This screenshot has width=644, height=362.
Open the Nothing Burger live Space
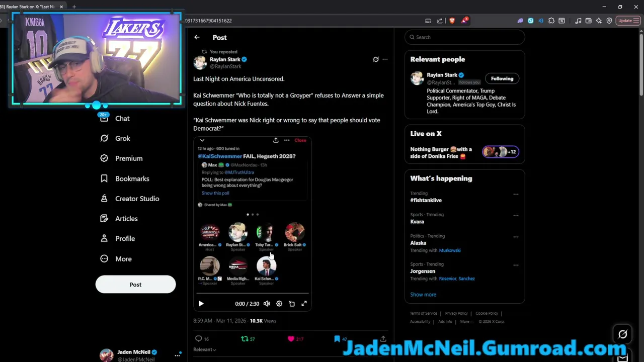pos(464,152)
